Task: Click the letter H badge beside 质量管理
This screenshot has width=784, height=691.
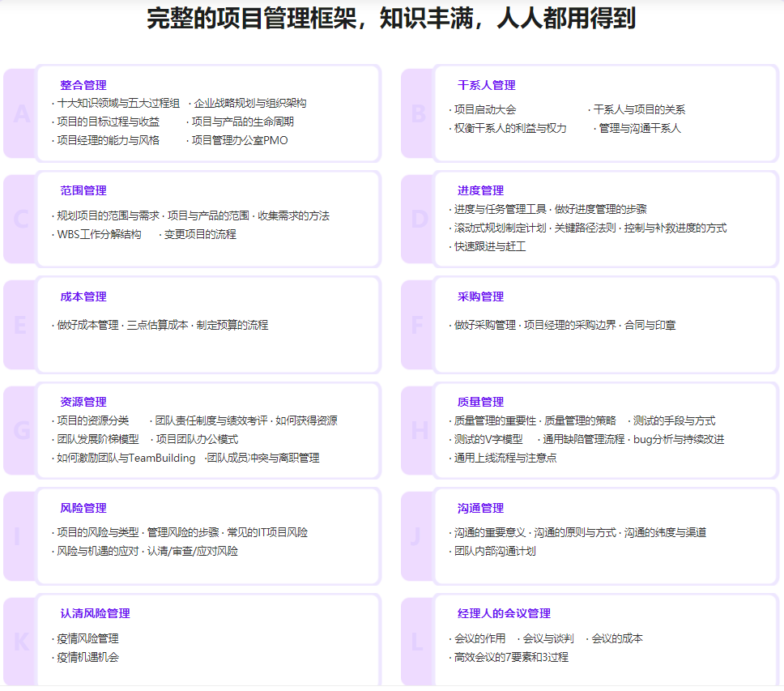Action: (x=418, y=430)
